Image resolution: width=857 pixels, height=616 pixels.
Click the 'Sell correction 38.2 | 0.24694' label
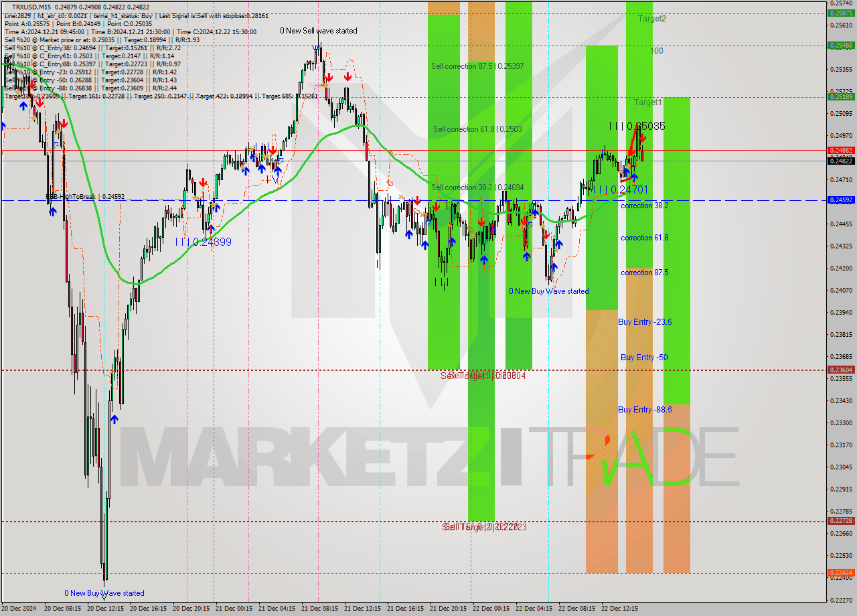(477, 187)
